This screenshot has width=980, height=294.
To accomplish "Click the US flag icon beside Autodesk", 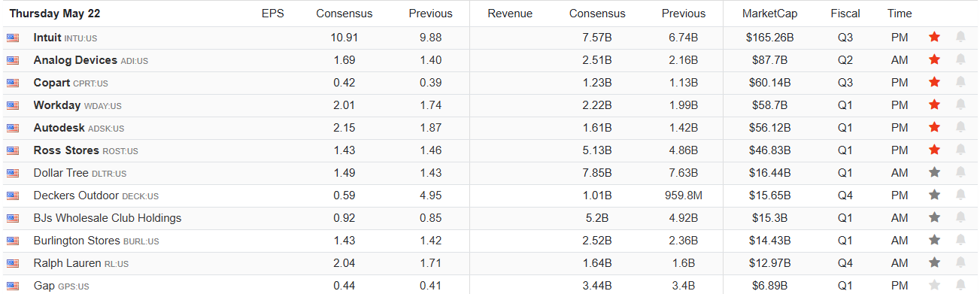I will click(x=13, y=128).
